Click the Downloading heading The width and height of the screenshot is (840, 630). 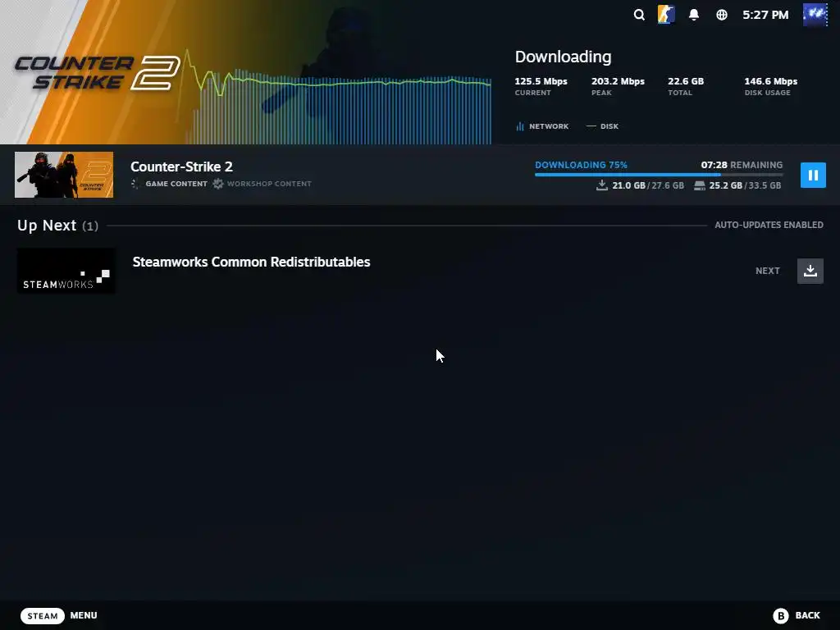coord(563,57)
